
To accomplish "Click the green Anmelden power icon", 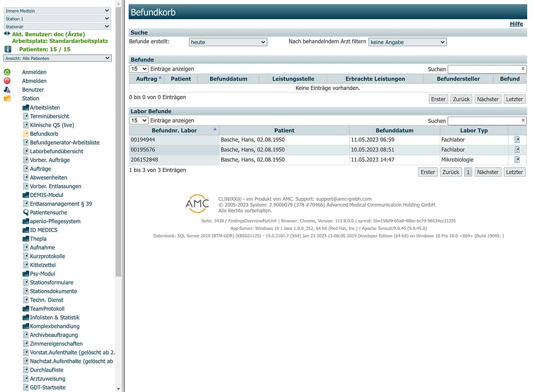I will (7, 72).
